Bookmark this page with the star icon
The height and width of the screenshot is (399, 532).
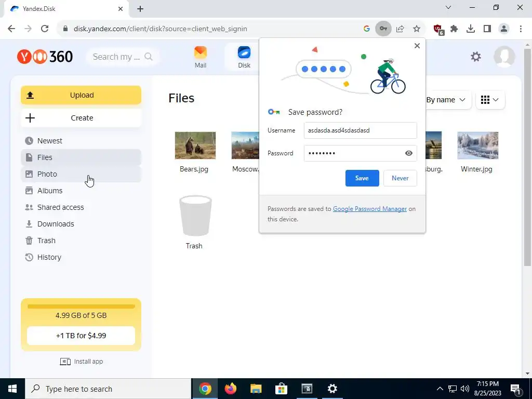[x=417, y=29]
